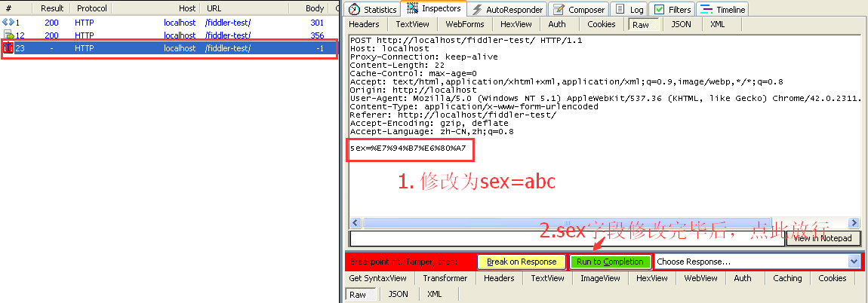This screenshot has height=303, width=868.
Task: Select the Transformer response tab
Action: tap(445, 278)
